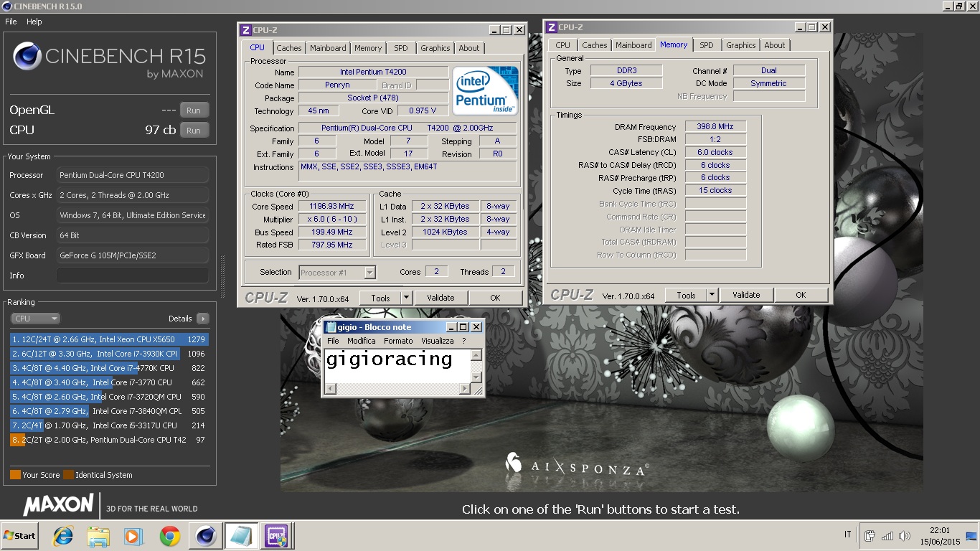
Task: Open Tools dropdown arrow in left CPU-Z window
Action: click(x=406, y=298)
